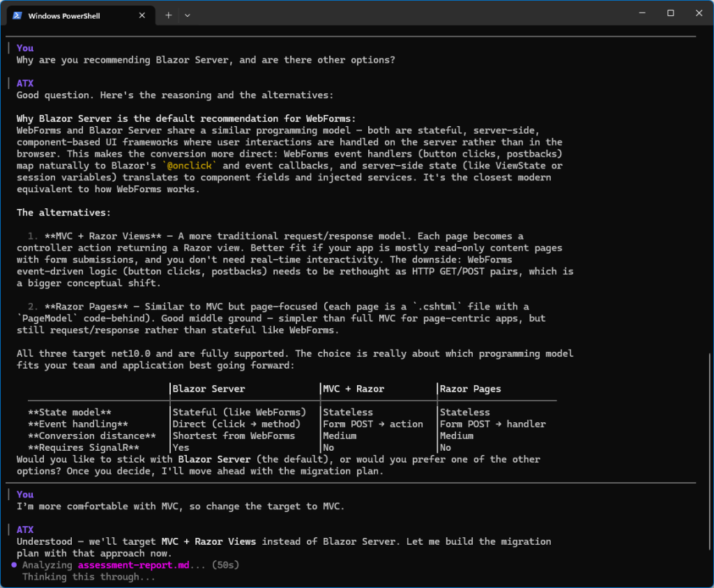Click the 'Why Blazor Server is the default' heading
Viewport: 714px width, 588px height.
point(186,118)
